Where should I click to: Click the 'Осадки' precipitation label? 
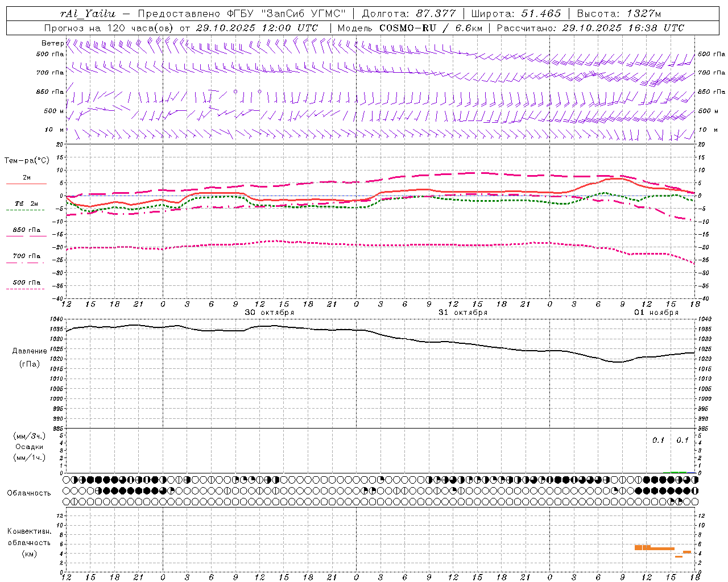tap(30, 447)
